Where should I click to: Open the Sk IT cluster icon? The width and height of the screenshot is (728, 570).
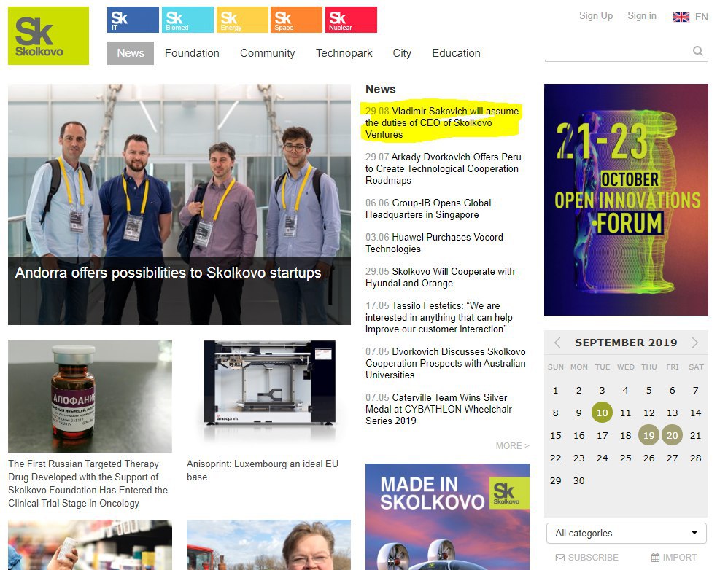133,20
